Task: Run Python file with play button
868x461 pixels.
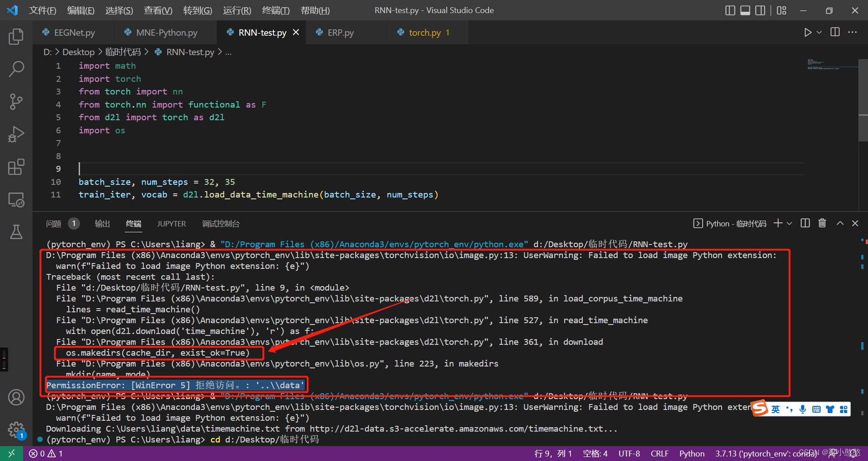Action: (x=807, y=33)
